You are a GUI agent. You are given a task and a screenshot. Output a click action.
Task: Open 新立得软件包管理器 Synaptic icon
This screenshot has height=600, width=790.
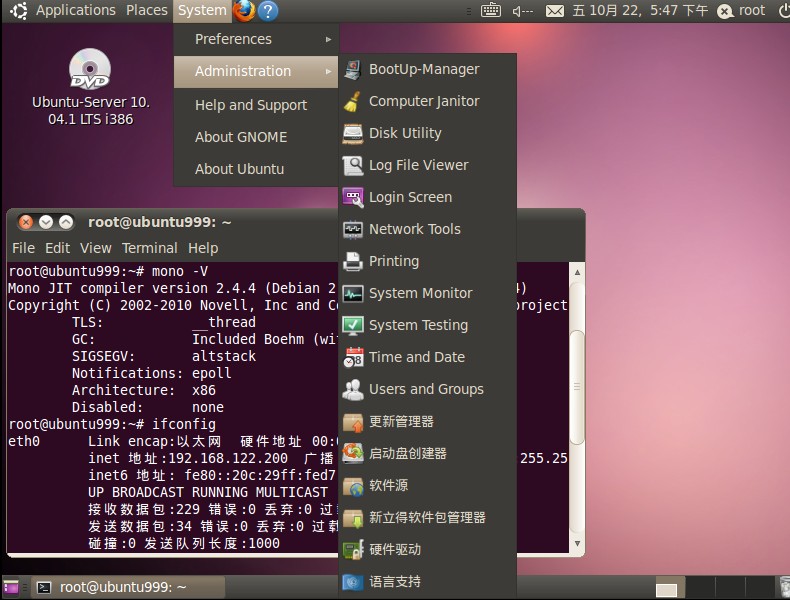tap(353, 518)
